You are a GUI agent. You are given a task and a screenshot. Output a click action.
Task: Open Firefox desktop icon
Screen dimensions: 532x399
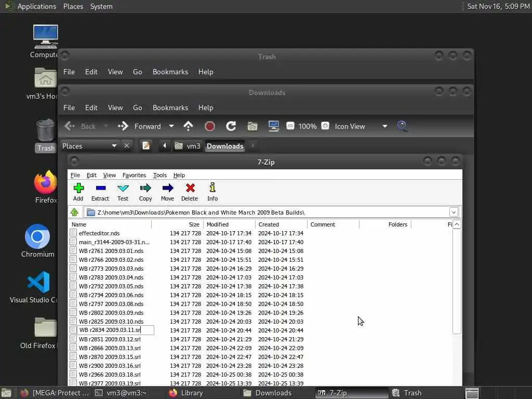(46, 187)
